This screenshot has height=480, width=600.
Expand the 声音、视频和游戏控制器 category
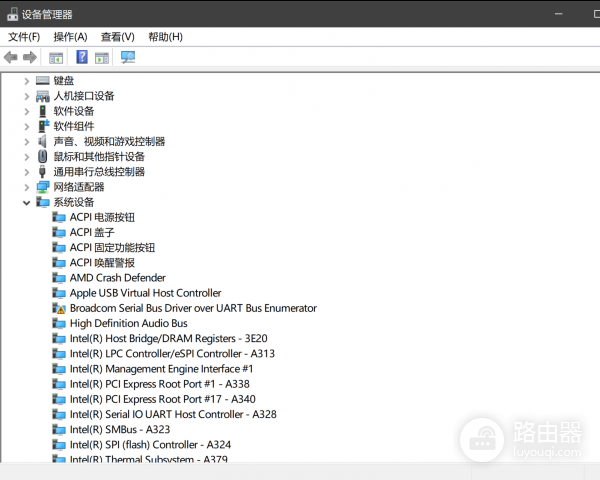tap(26, 142)
